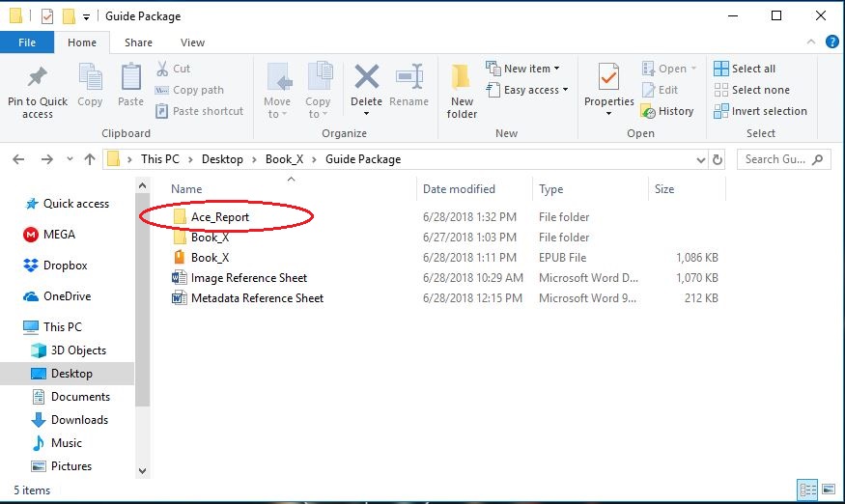Go forward with the right arrow
This screenshot has width=845, height=504.
pyautogui.click(x=47, y=159)
